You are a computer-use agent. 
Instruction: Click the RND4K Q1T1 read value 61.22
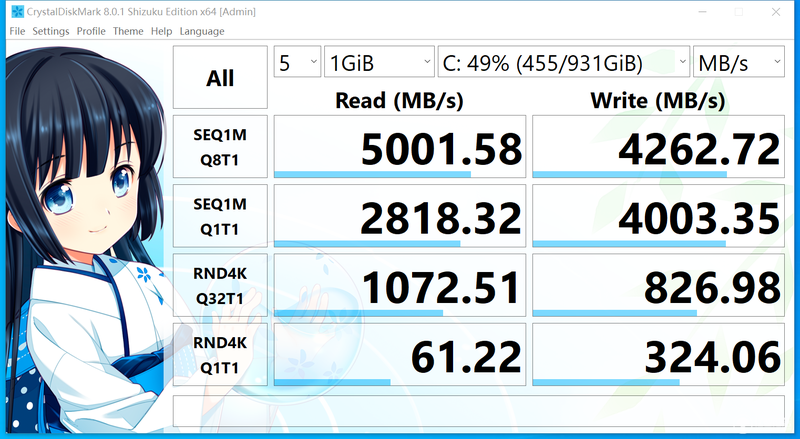point(399,355)
